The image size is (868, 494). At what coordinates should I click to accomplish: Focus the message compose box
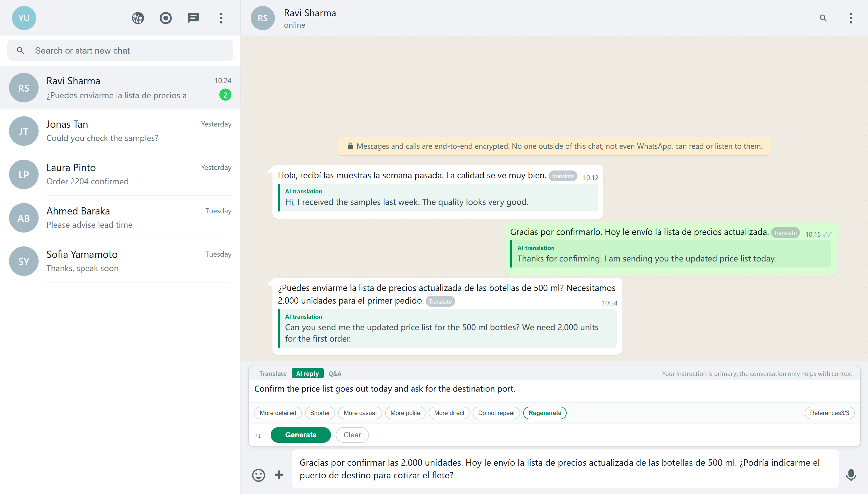pyautogui.click(x=565, y=469)
